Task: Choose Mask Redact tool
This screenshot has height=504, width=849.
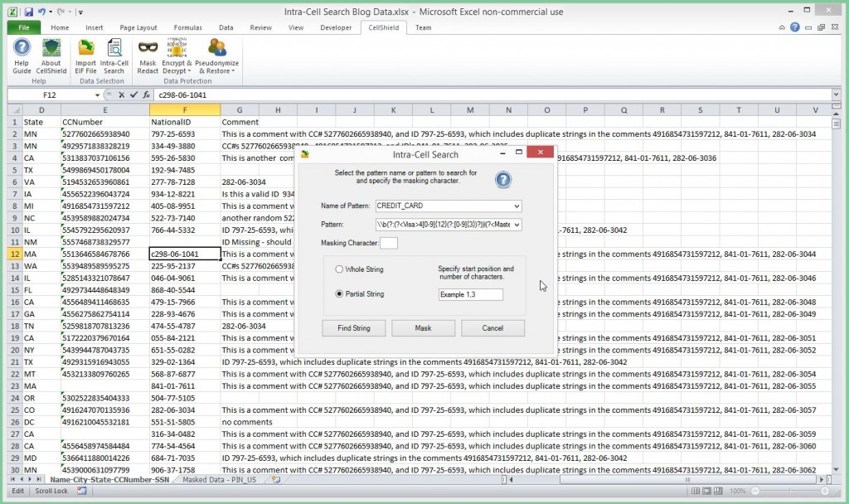Action: tap(148, 56)
